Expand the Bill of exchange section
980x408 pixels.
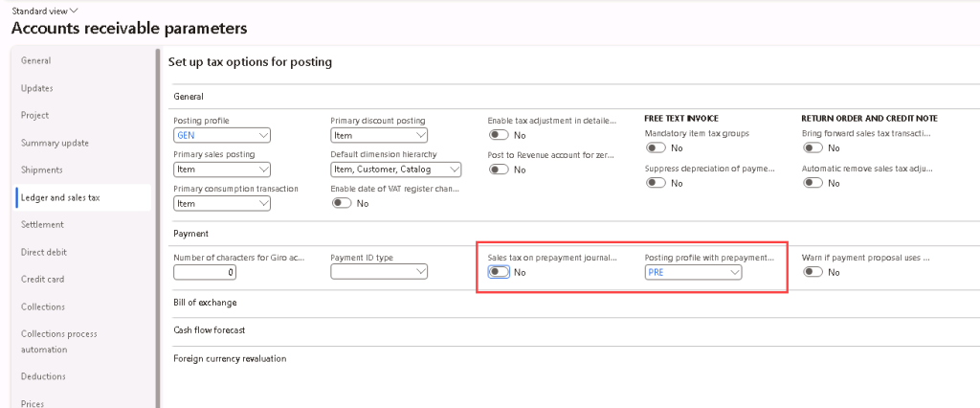[x=205, y=303]
